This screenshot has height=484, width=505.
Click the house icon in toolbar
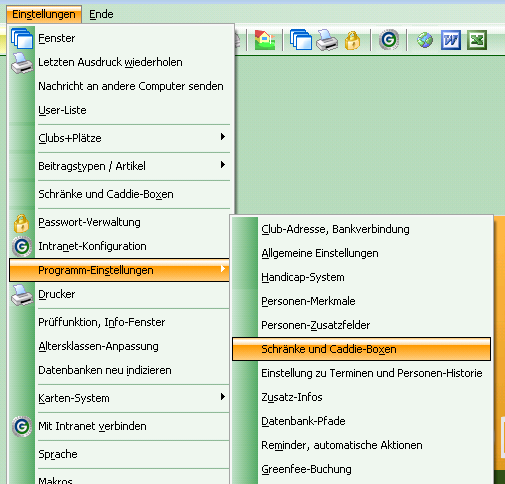[265, 40]
